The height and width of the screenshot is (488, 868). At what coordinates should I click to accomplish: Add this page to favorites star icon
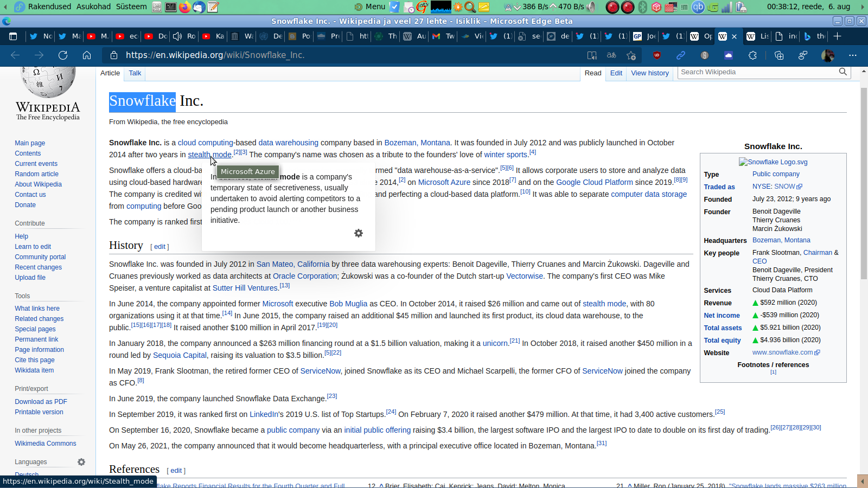pyautogui.click(x=631, y=55)
